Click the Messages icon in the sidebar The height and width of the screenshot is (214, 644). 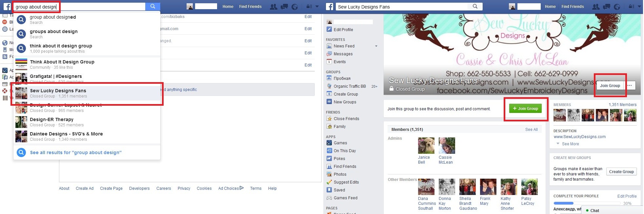click(329, 54)
